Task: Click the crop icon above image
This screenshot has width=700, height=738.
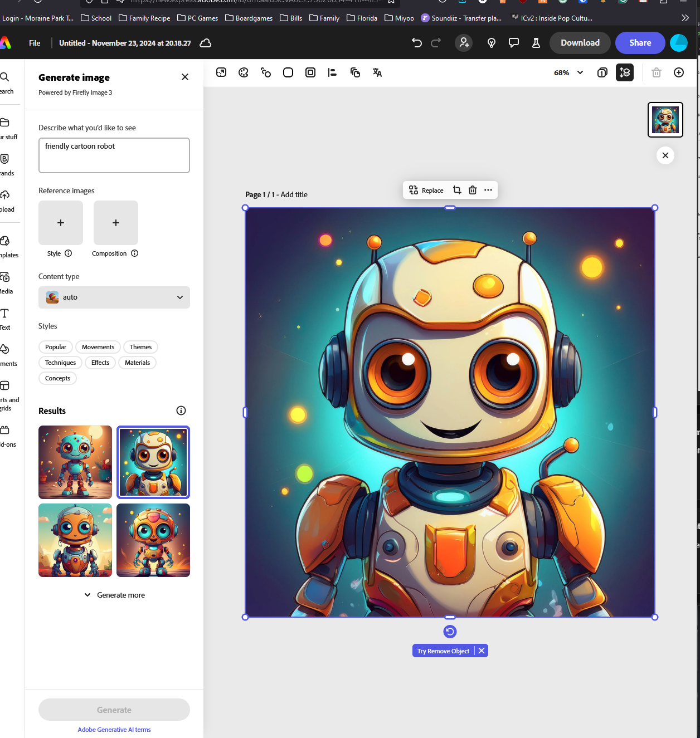Action: click(x=457, y=190)
